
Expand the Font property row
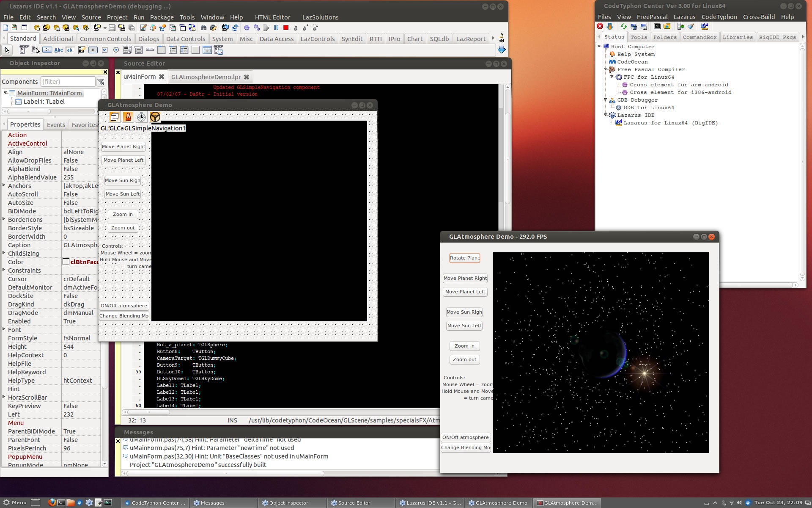[x=4, y=329]
